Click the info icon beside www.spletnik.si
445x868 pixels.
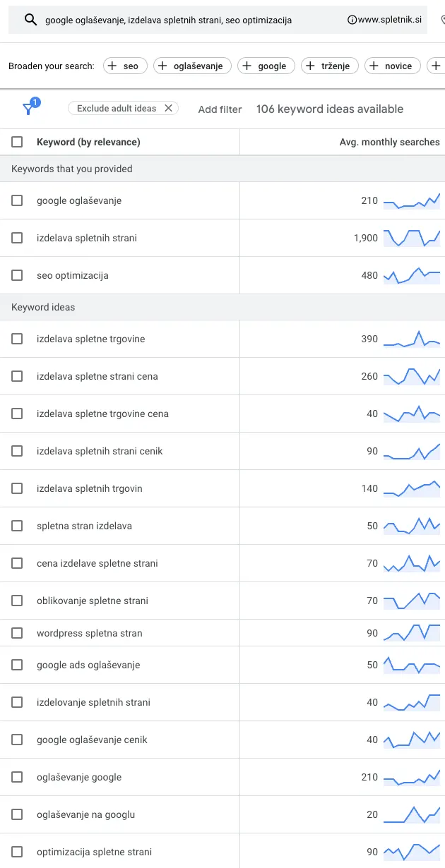(x=352, y=20)
